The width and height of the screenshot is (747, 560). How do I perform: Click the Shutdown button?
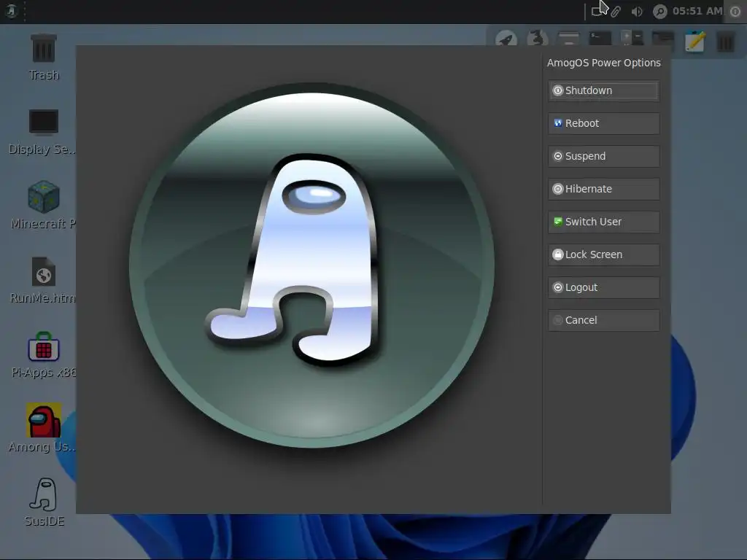[603, 90]
